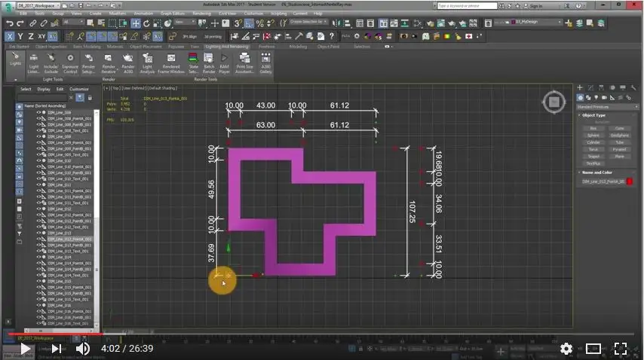This screenshot has height=360, width=644.
Task: Seek using the red video progress bar
Action: (54, 334)
